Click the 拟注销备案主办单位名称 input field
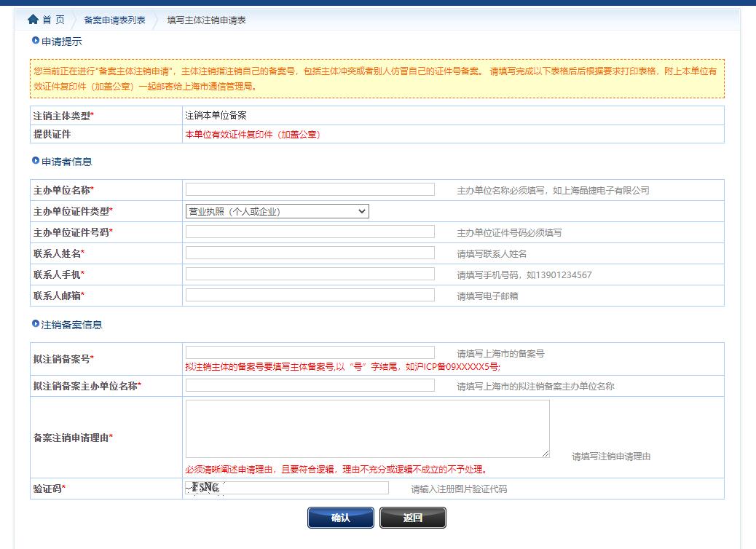Screen dimensions: 756x549 [310, 385]
